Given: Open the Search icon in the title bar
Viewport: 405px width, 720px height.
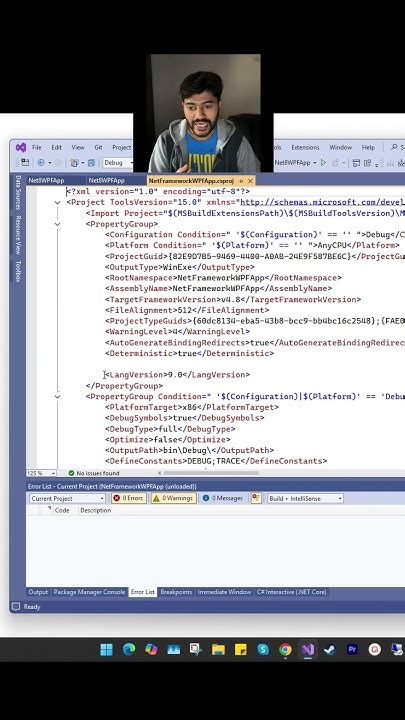Looking at the screenshot, I should pyautogui.click(x=394, y=147).
